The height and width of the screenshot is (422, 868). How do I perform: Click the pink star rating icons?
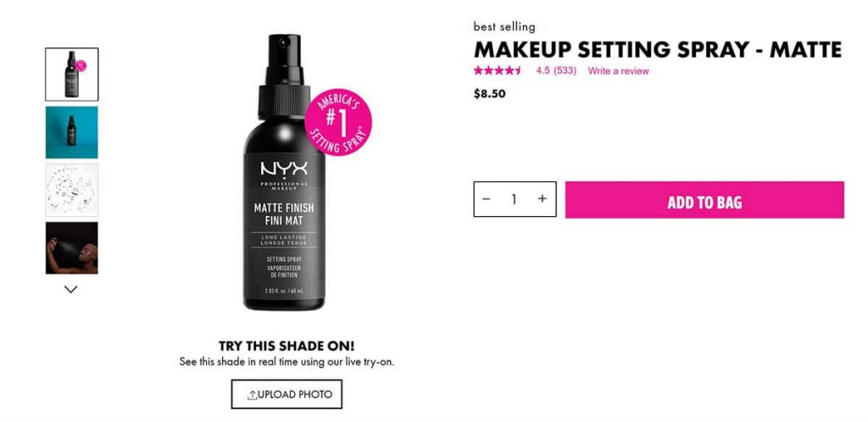tap(498, 70)
